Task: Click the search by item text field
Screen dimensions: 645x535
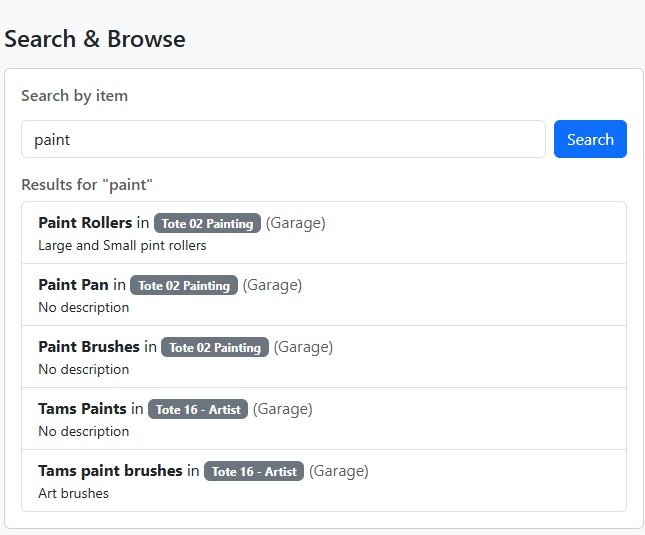Action: (283, 139)
